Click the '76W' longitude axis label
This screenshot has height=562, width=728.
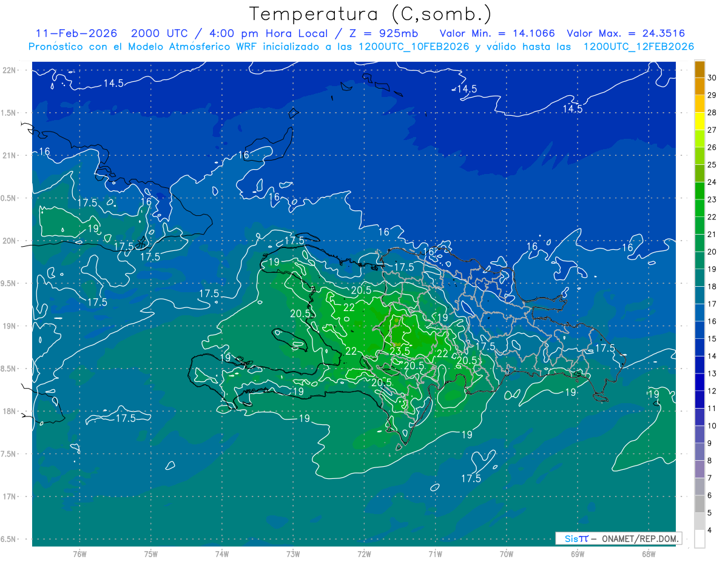click(79, 554)
